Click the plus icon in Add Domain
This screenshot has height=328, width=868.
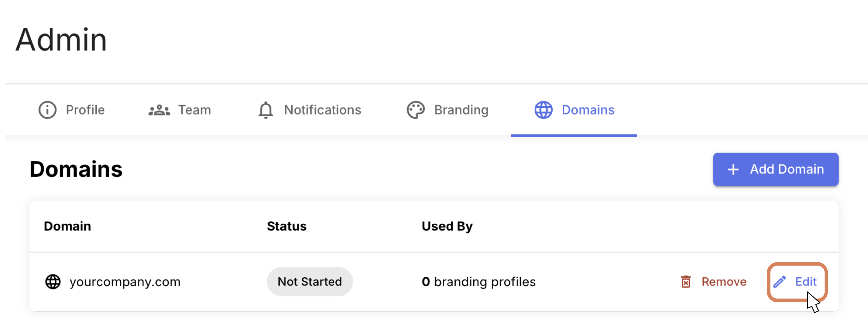(x=733, y=169)
